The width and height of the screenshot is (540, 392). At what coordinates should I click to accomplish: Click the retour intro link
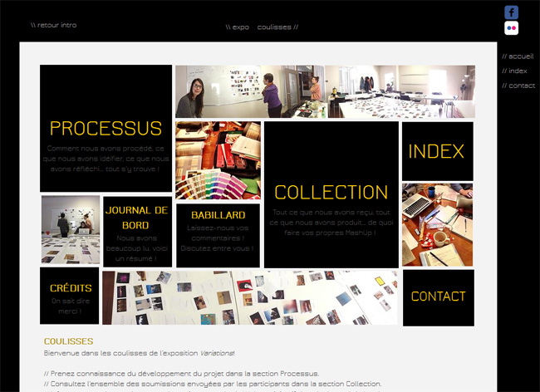tap(54, 25)
